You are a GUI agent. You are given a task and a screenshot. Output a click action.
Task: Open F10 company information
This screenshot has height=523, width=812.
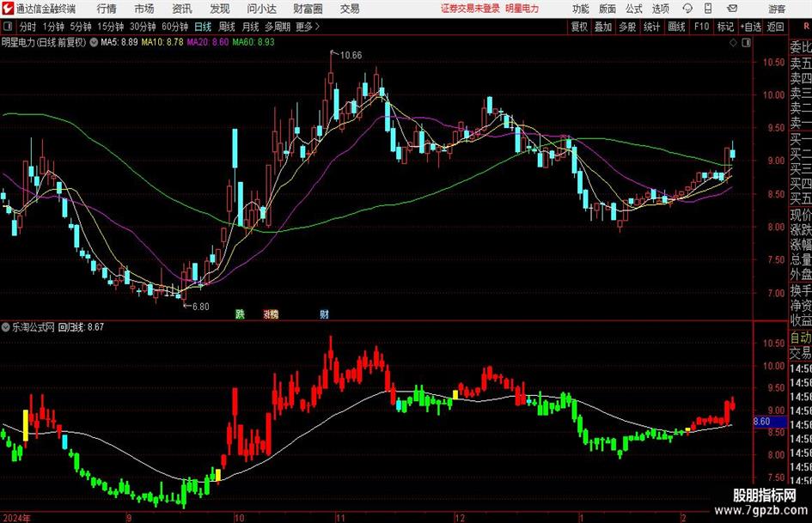pos(702,27)
